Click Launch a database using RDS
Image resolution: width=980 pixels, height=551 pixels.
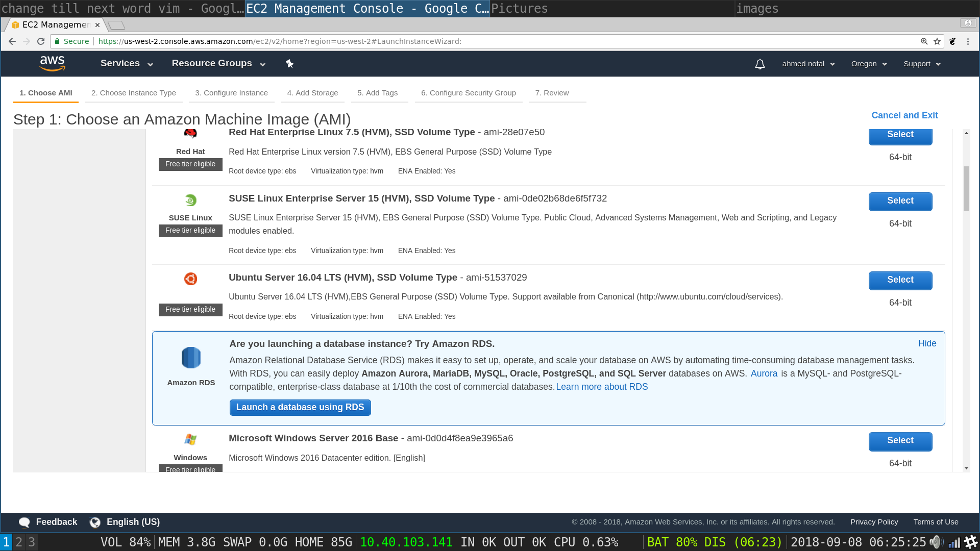click(x=300, y=407)
